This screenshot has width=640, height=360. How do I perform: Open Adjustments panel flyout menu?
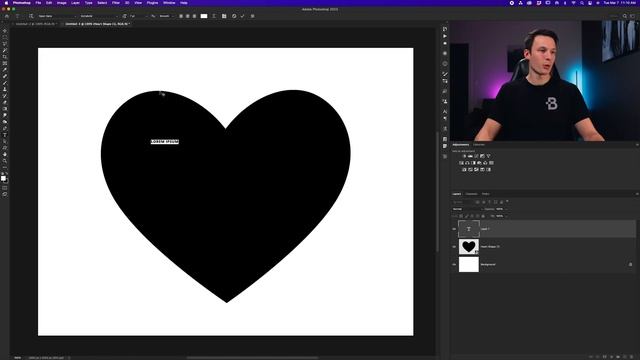[637, 144]
